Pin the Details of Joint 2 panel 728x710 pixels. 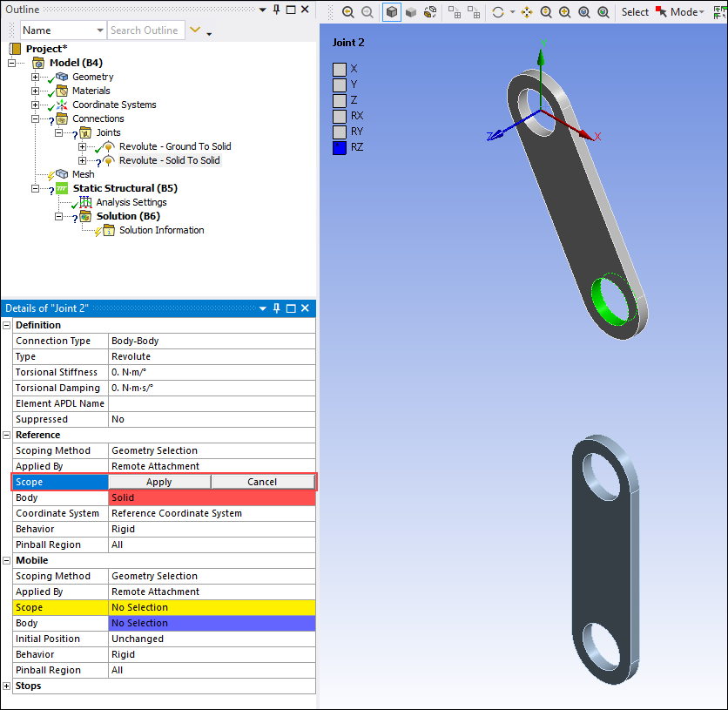click(277, 308)
